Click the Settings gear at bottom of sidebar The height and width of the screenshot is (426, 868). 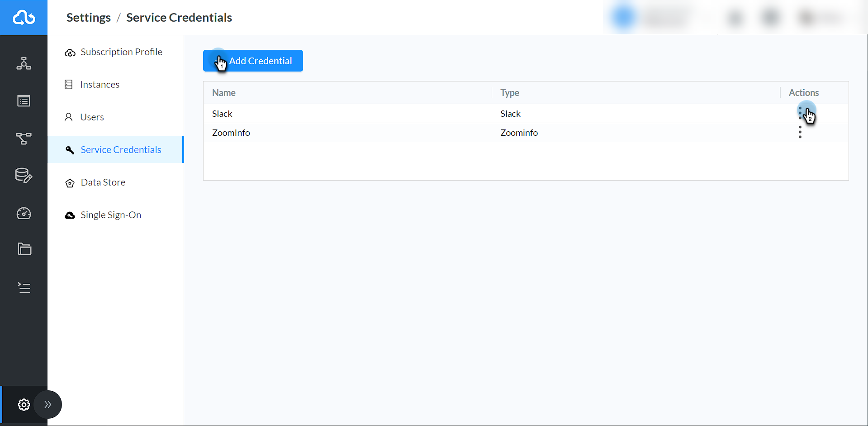coord(24,405)
